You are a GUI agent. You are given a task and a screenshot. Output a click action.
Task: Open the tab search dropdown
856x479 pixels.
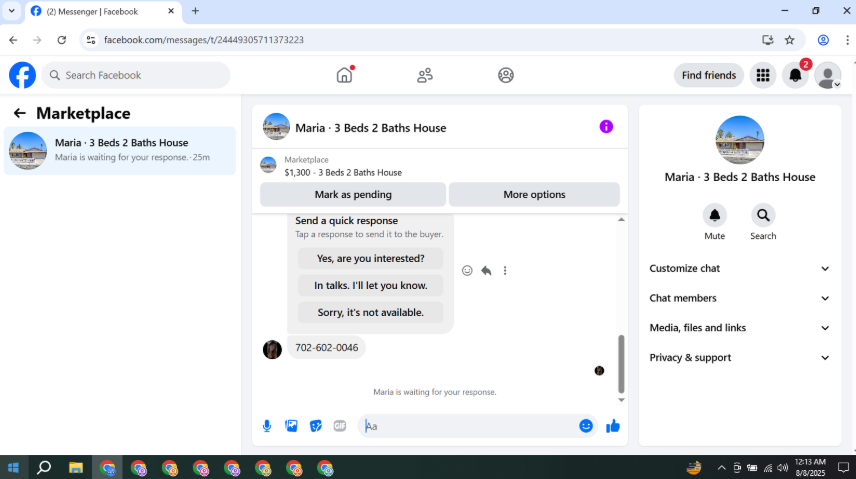coord(11,11)
